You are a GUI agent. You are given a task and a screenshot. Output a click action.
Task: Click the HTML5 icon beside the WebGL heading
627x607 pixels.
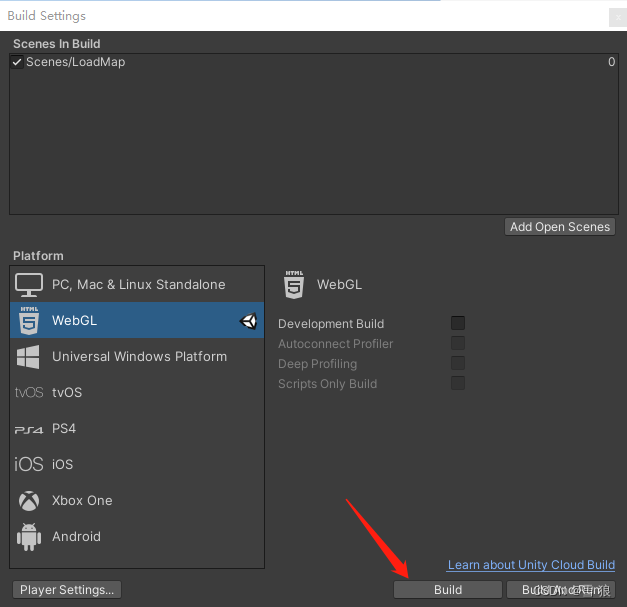pyautogui.click(x=294, y=285)
